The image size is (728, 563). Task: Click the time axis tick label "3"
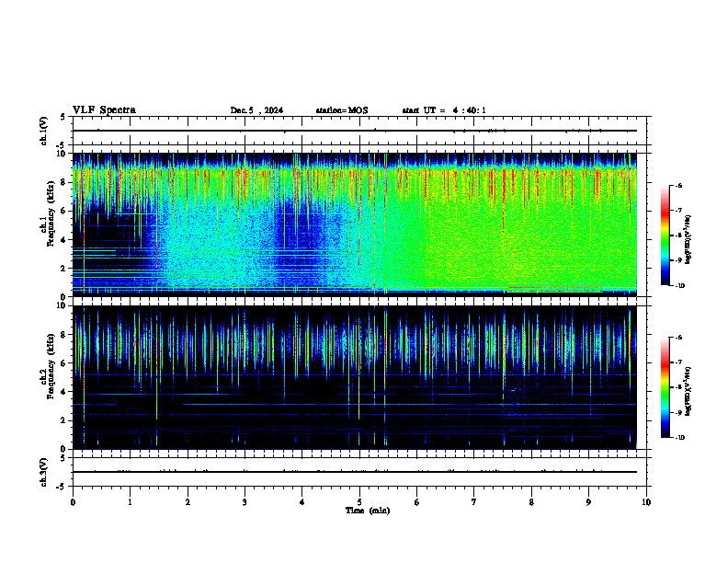pyautogui.click(x=245, y=502)
